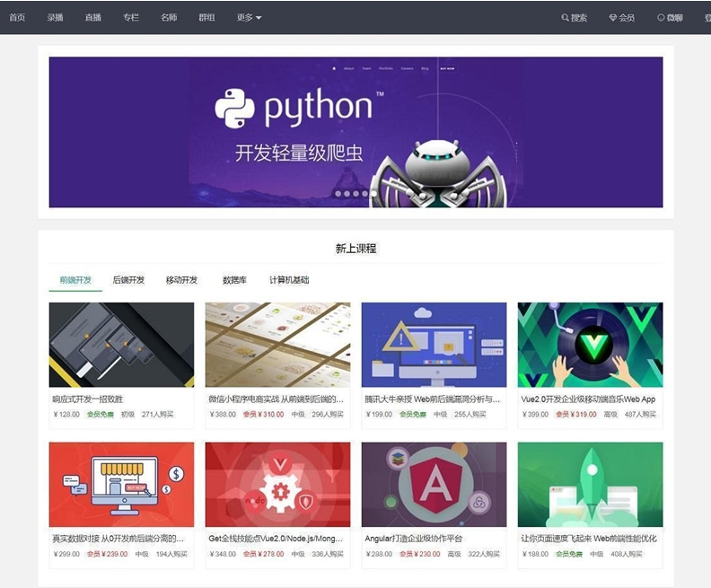This screenshot has width=711, height=588.
Task: Click title Get全栈技能点Vue2.0/Node.js
Action: click(276, 539)
